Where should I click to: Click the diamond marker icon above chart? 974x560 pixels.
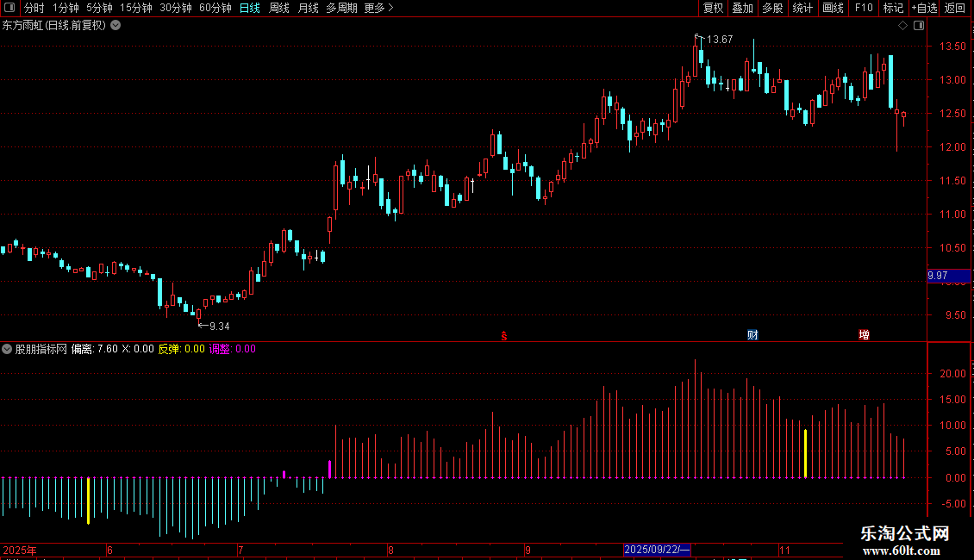(x=902, y=26)
